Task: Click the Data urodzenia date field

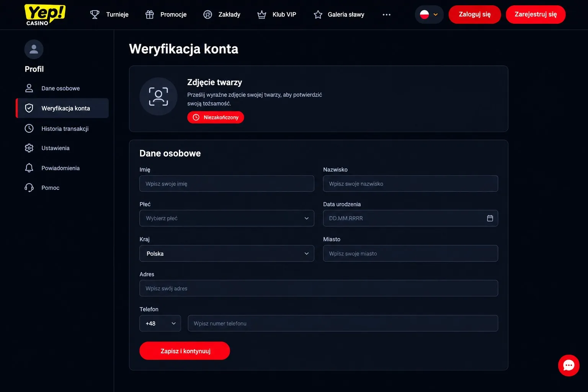Action: [x=410, y=218]
